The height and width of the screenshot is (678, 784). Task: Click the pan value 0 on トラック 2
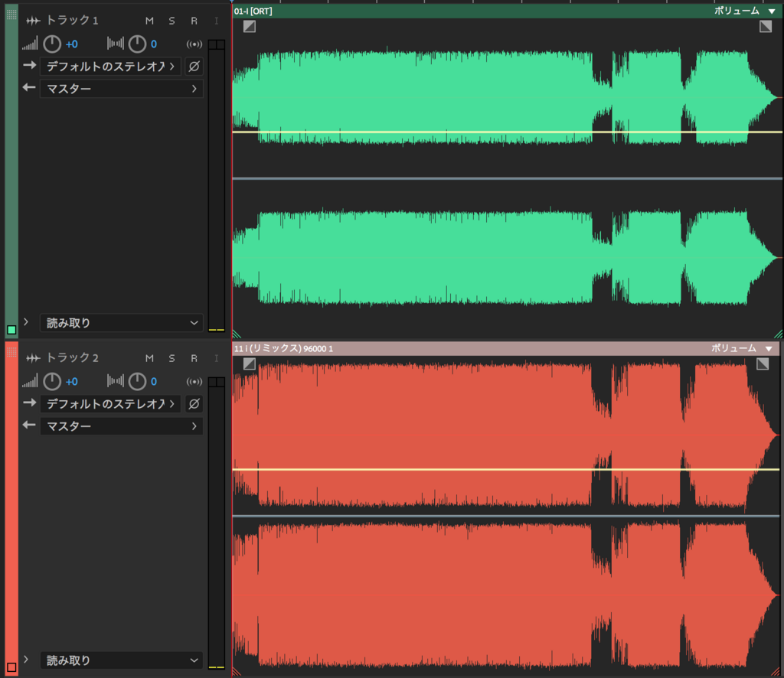click(153, 382)
